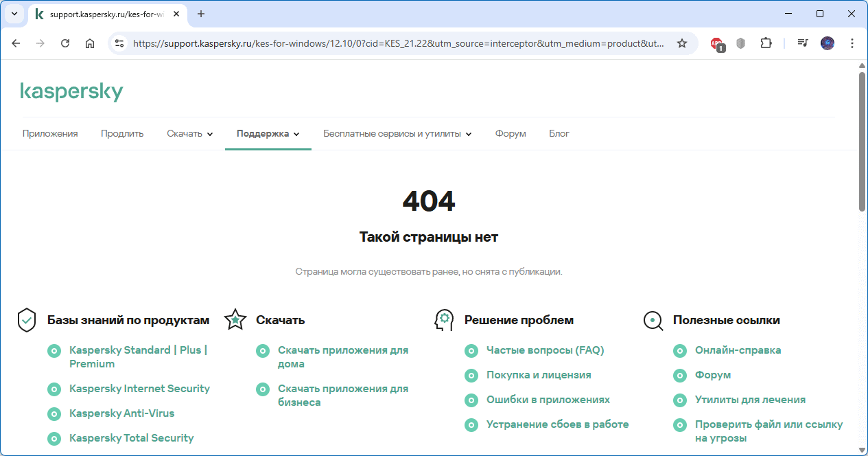868x456 pixels.
Task: Click the forward navigation arrow
Action: point(40,43)
